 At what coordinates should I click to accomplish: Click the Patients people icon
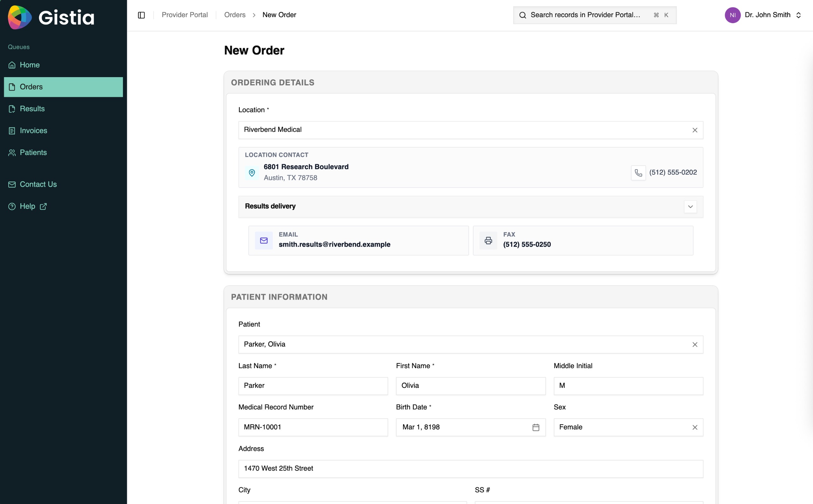click(x=12, y=153)
